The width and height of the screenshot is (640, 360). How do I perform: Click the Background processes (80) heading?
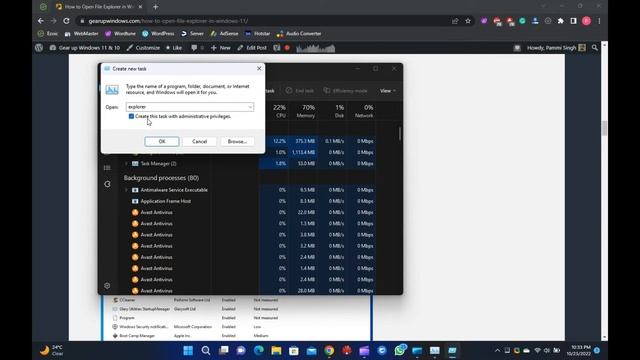click(x=161, y=178)
